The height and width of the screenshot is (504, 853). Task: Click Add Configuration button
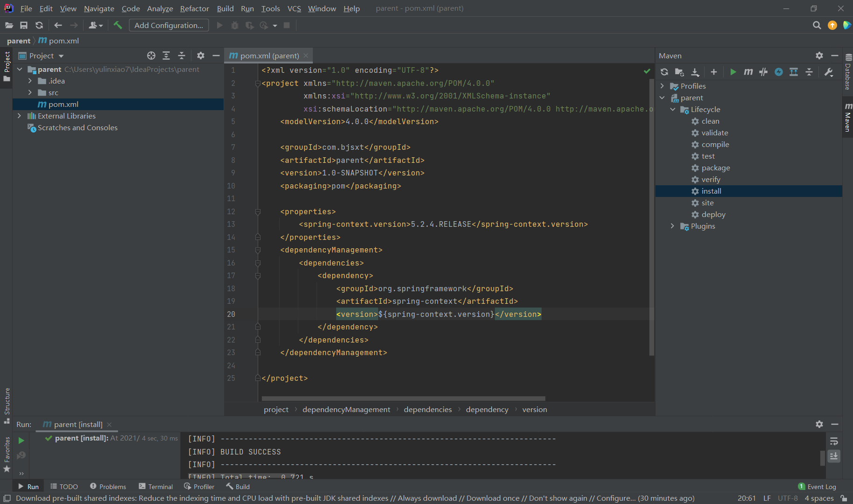[x=169, y=25]
